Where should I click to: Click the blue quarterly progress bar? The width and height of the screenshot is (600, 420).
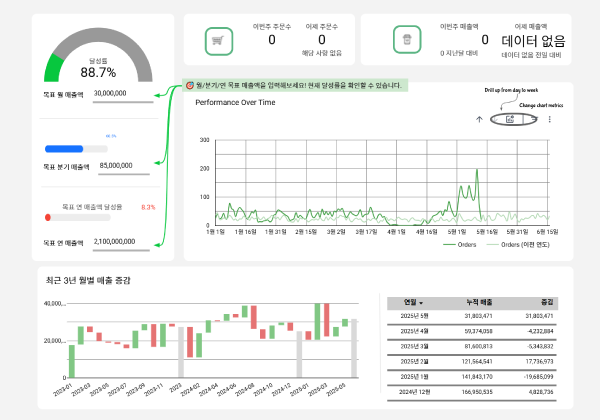tap(66, 149)
